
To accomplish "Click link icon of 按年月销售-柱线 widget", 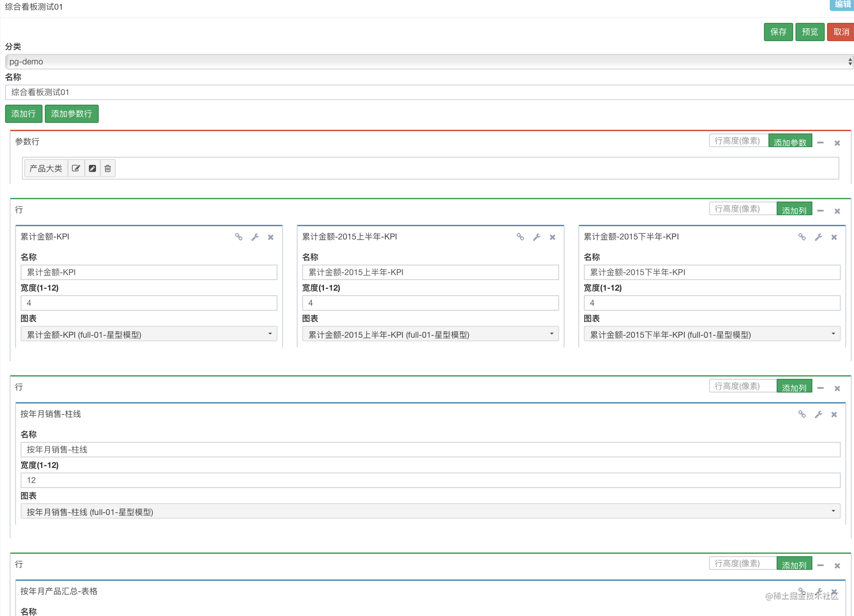I will point(802,414).
